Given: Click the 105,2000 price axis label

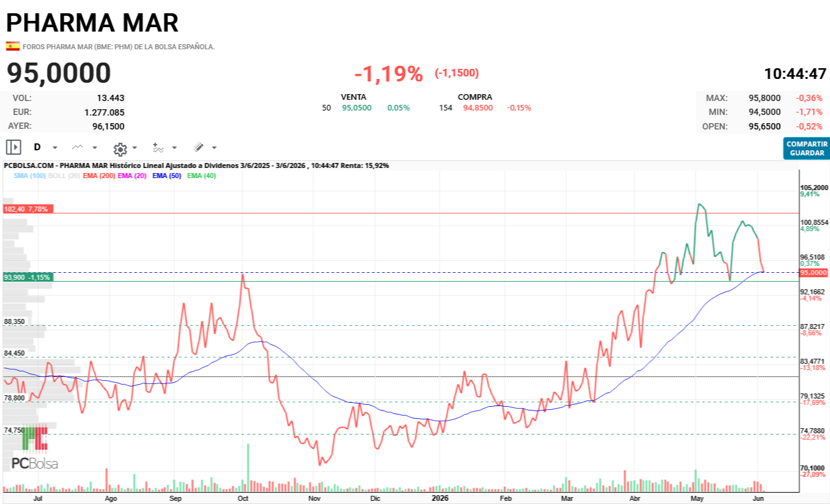Looking at the screenshot, I should [x=814, y=188].
